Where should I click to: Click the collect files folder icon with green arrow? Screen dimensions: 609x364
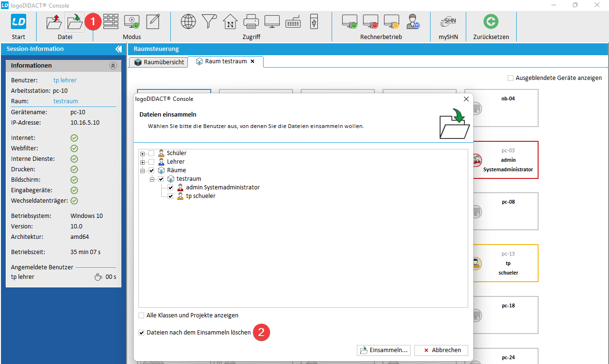pos(75,22)
